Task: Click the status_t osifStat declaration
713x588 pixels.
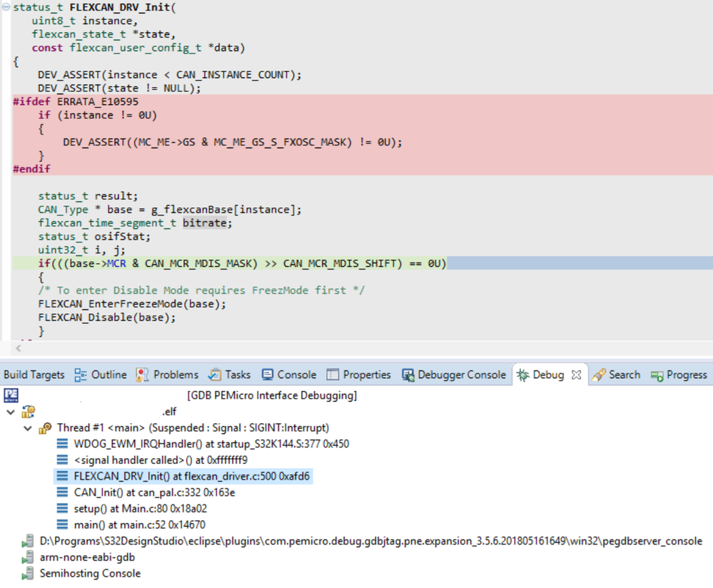Action: click(94, 236)
